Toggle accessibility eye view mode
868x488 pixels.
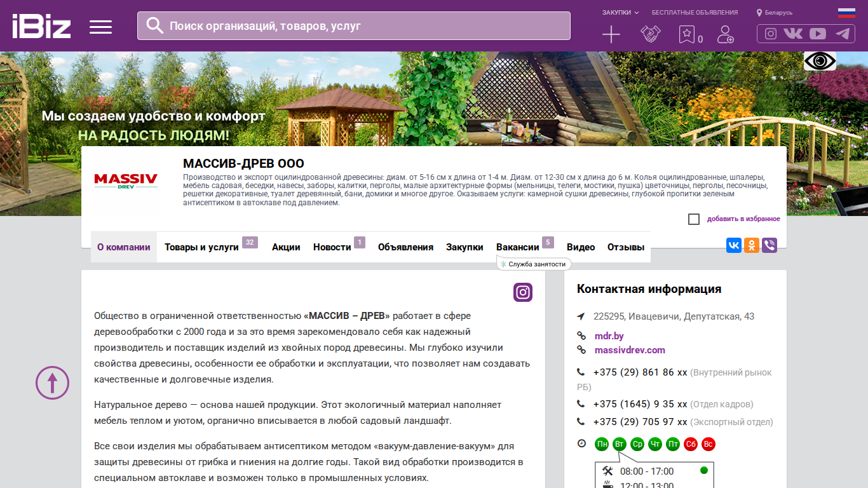click(820, 61)
